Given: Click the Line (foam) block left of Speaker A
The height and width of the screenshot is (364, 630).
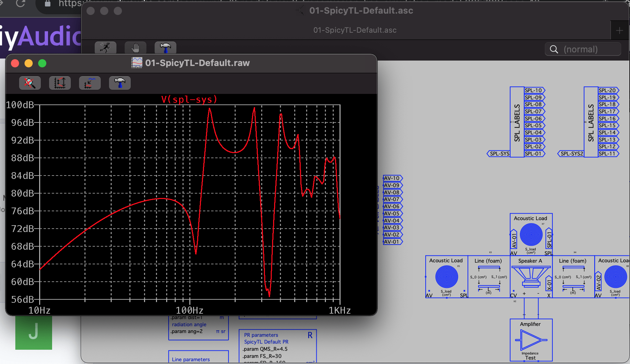Looking at the screenshot, I should tap(489, 277).
